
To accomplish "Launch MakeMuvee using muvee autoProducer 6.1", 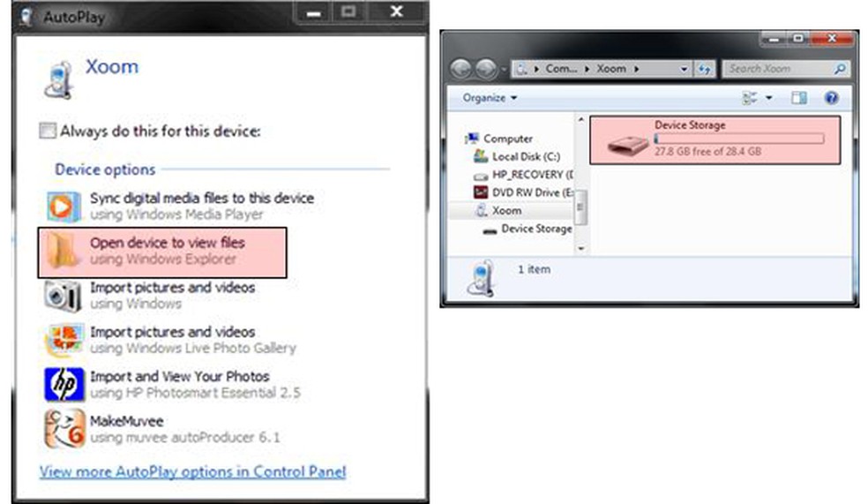I will pyautogui.click(x=185, y=429).
